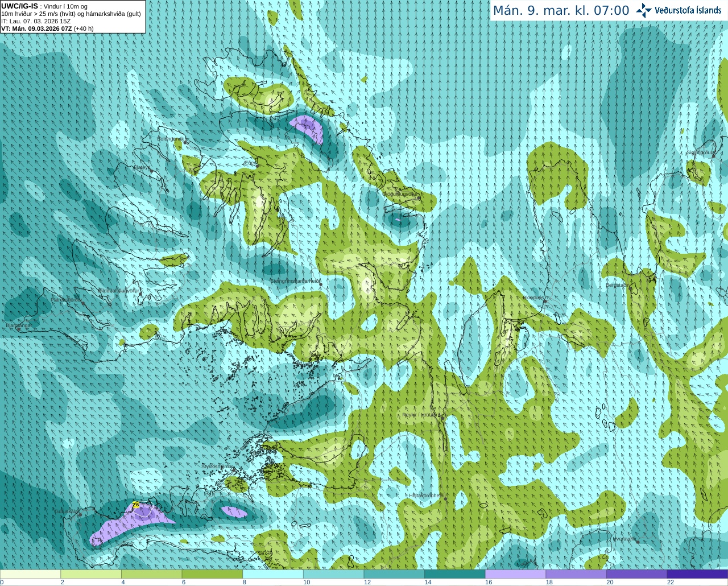Click the Veðurstofa Íslands logo
This screenshot has height=586, width=728.
[x=679, y=10]
